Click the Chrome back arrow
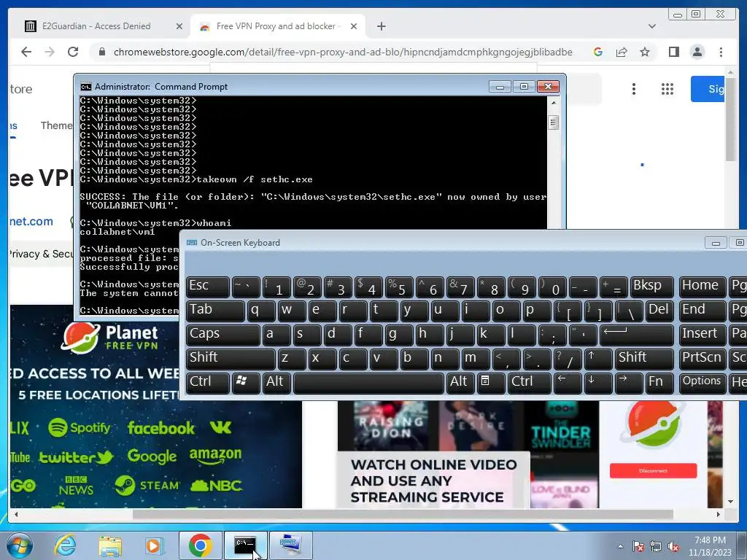The image size is (747, 560). click(26, 52)
